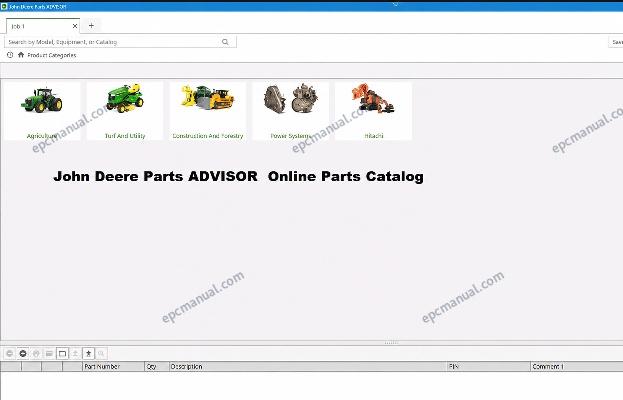Viewport: 623px width, 400px height.
Task: Click the Product Categories breadcrumb
Action: tap(52, 55)
